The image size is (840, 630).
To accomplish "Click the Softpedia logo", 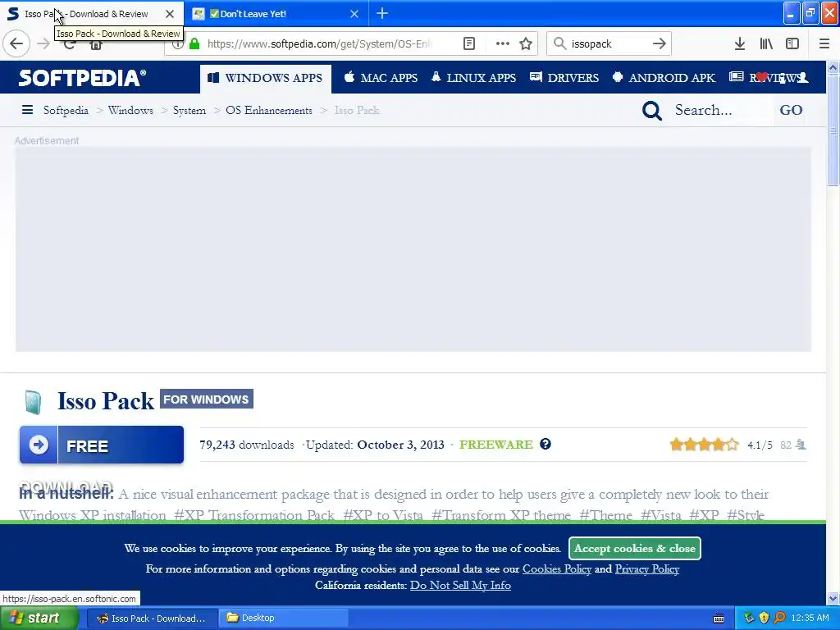I will click(82, 78).
